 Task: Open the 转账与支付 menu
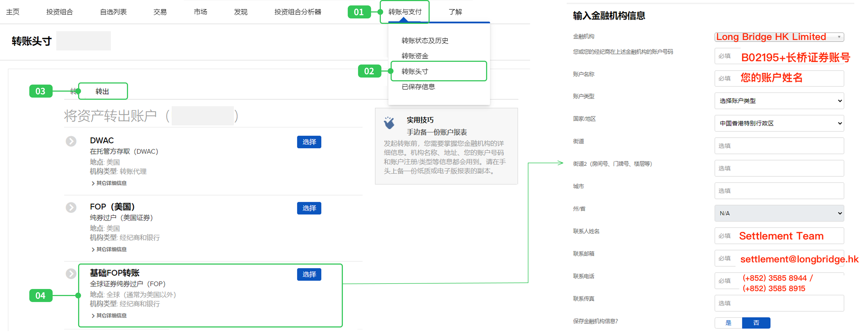[404, 12]
